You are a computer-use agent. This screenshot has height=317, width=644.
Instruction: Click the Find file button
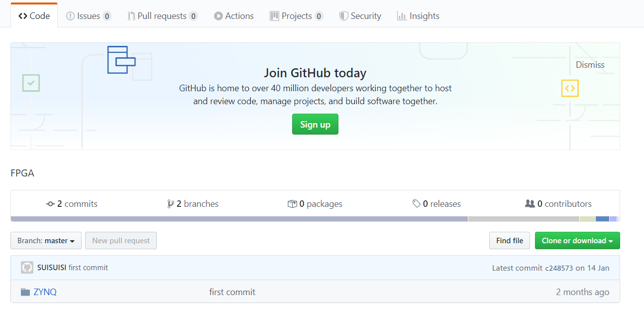[510, 241]
